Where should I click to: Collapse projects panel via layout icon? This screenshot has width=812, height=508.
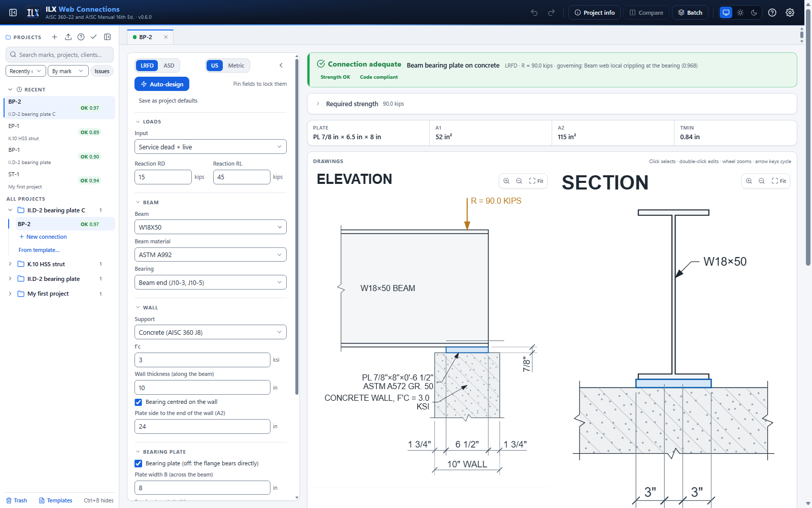(x=108, y=37)
